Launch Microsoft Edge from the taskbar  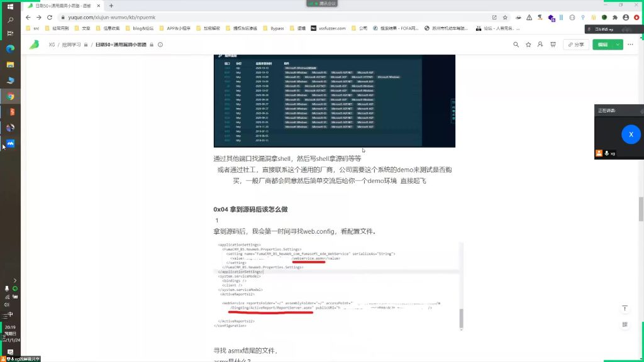point(10,49)
